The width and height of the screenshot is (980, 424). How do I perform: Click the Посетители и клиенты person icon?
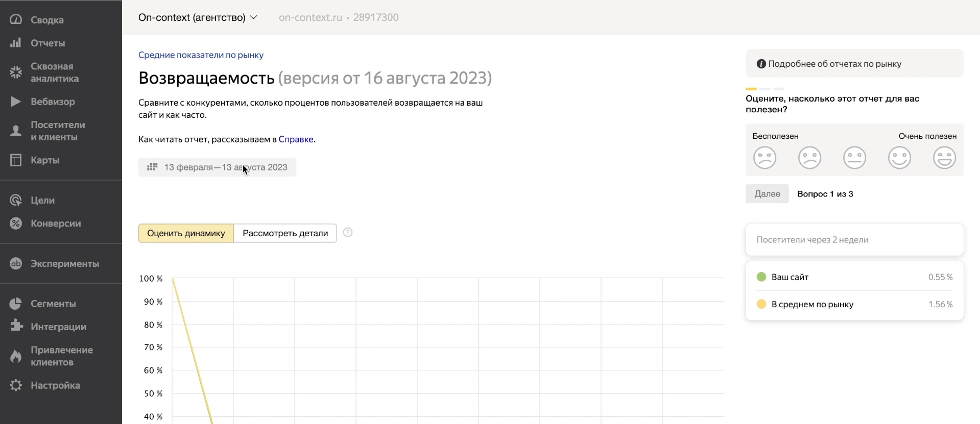(16, 131)
